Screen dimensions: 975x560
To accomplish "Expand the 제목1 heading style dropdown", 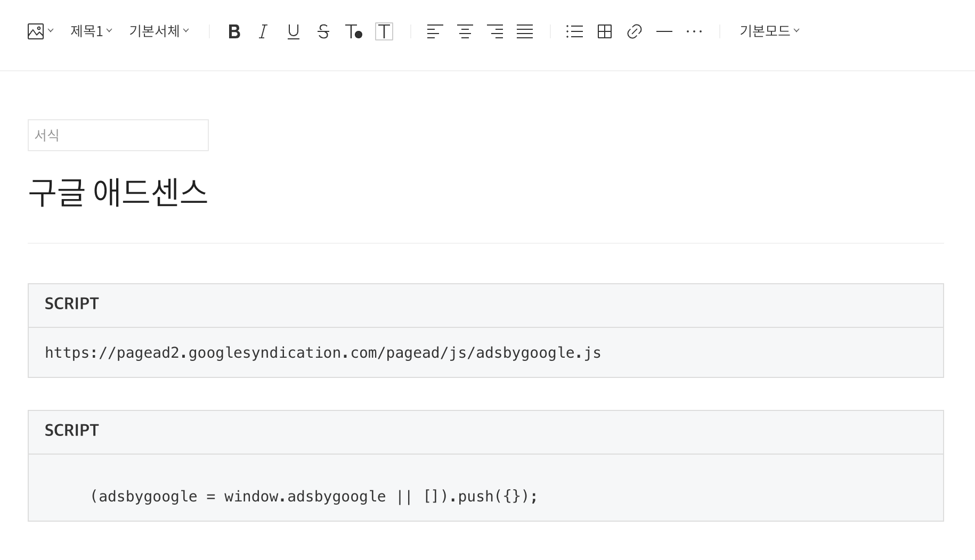I will pyautogui.click(x=91, y=31).
